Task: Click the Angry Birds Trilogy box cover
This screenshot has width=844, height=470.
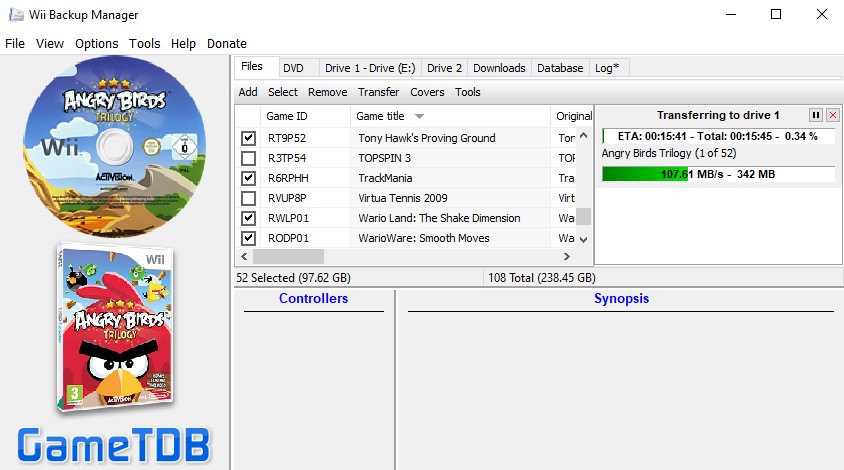Action: pyautogui.click(x=115, y=327)
